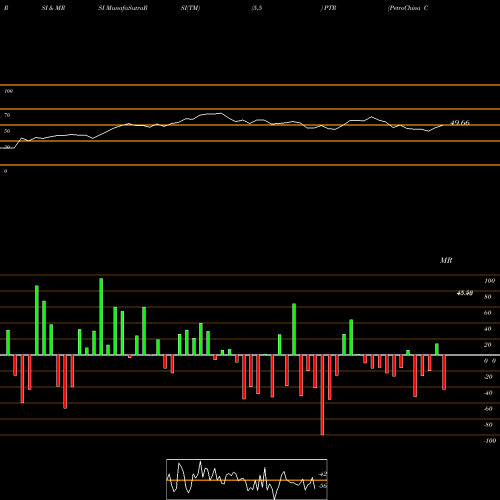Click the MR axis label 40
500x500 pixels.
coord(488,329)
